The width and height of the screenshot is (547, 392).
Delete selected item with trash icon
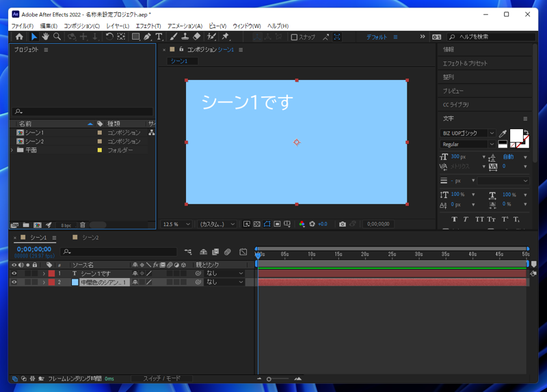pyautogui.click(x=83, y=225)
